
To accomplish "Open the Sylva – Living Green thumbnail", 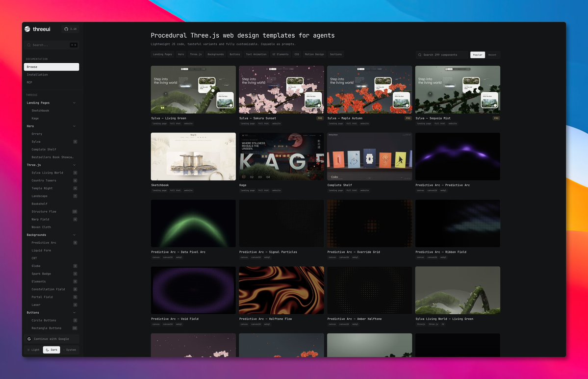I will click(x=193, y=90).
